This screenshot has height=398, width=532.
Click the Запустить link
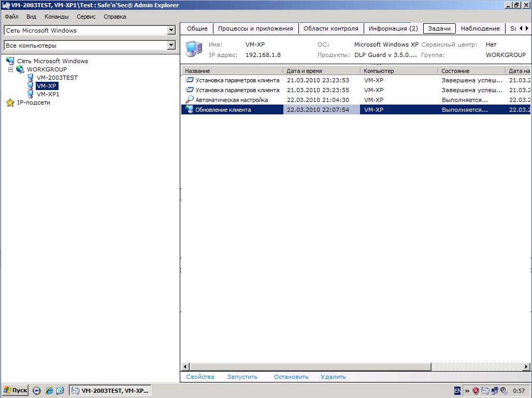242,377
